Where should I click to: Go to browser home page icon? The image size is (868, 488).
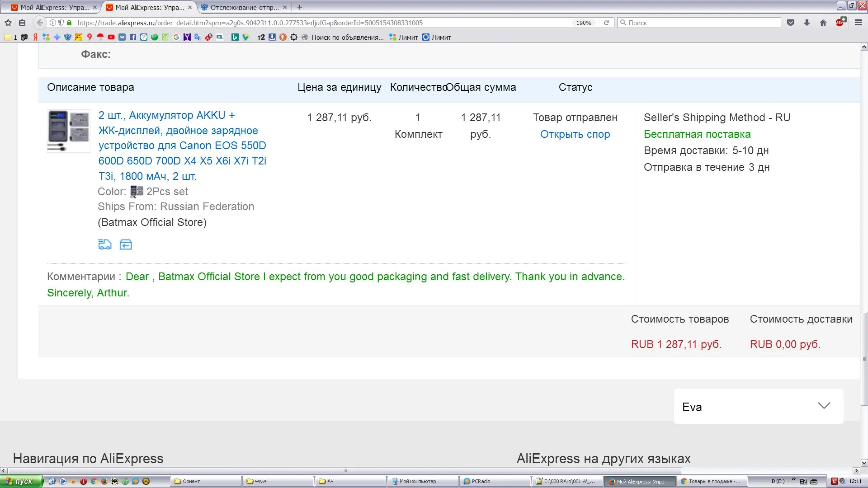point(823,23)
